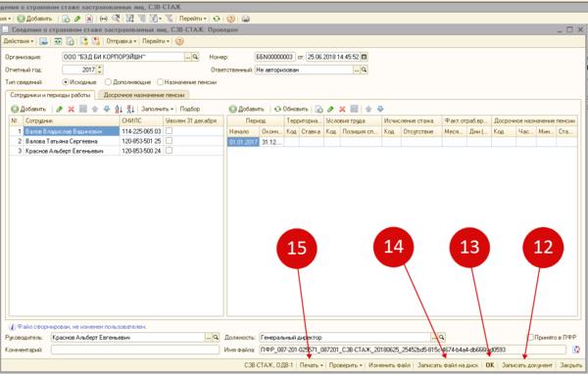Select the Исходные radio button
The width and height of the screenshot is (588, 375).
click(66, 82)
